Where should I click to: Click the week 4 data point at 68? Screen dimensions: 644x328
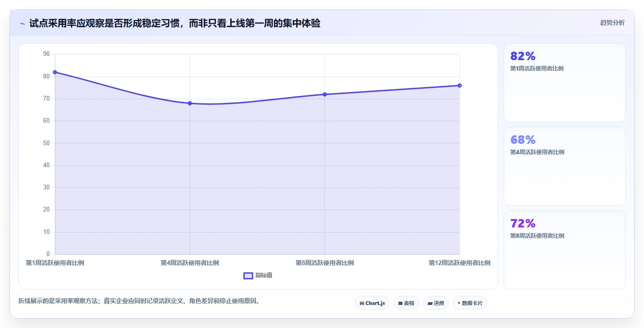click(190, 103)
